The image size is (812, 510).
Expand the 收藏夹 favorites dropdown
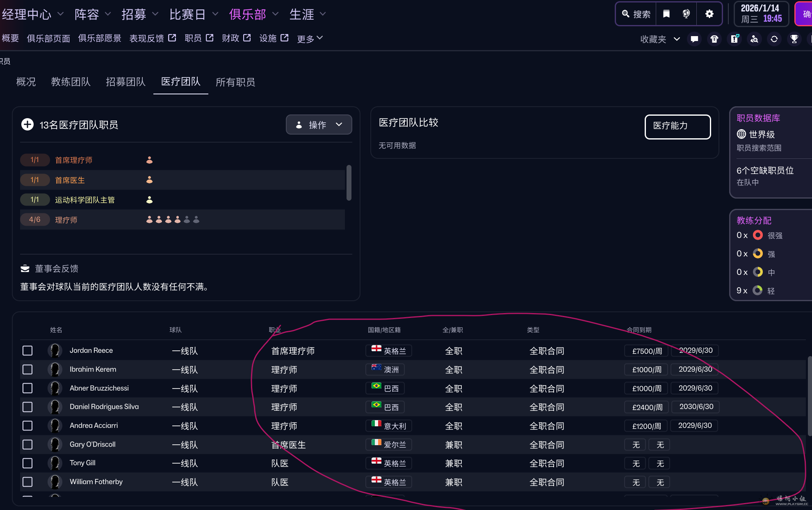coord(660,39)
